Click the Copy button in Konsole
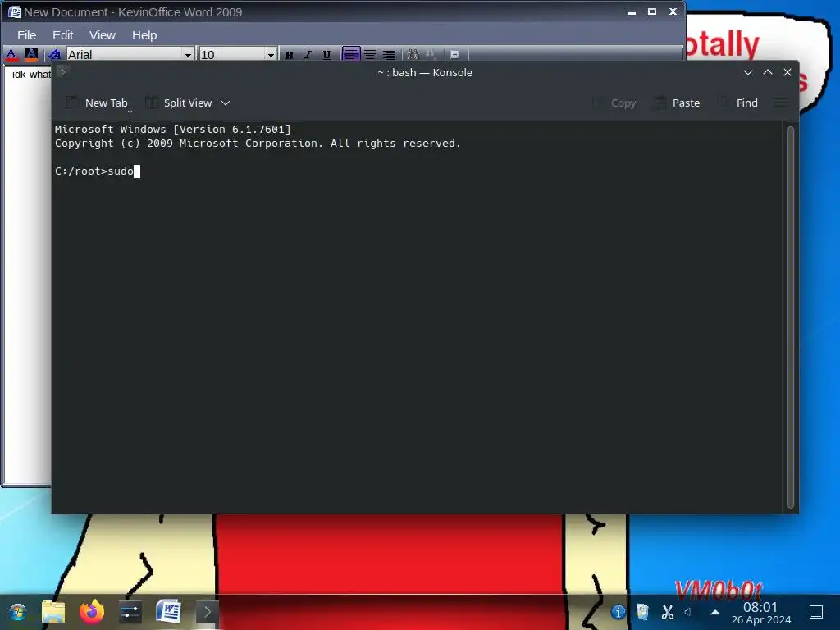 pyautogui.click(x=614, y=103)
